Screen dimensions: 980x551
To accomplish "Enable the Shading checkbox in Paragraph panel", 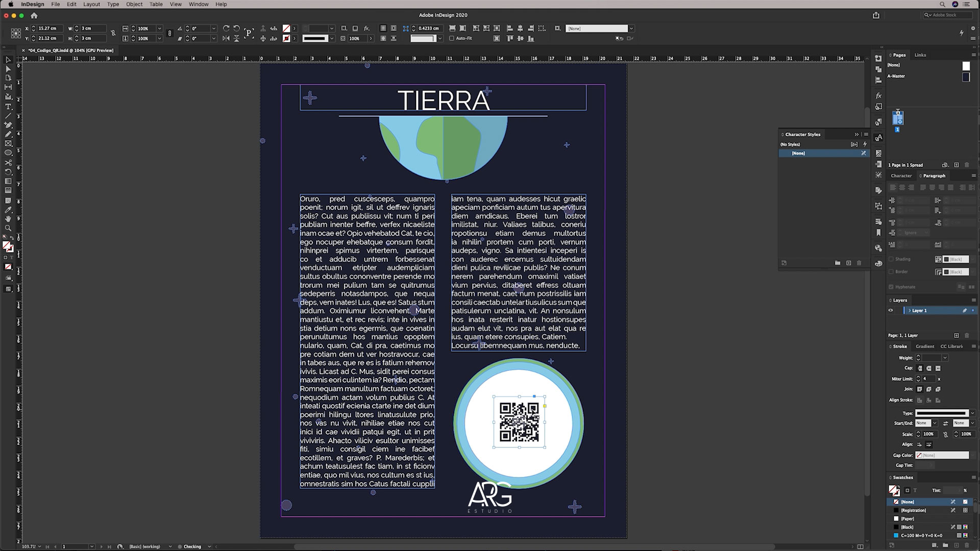I will (x=891, y=259).
